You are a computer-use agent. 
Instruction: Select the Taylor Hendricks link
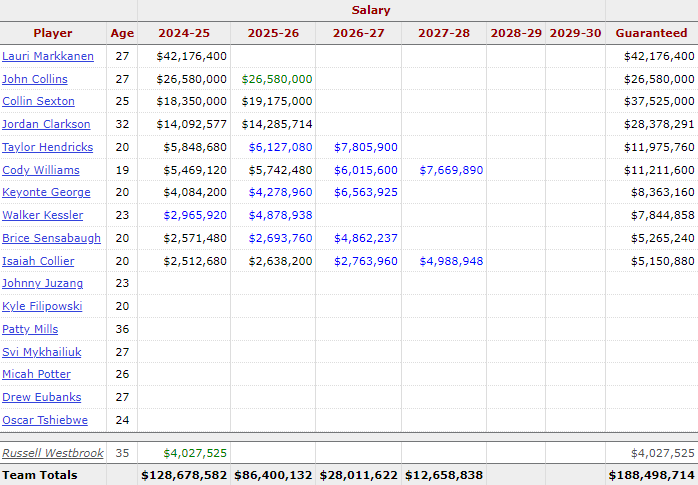pos(47,147)
